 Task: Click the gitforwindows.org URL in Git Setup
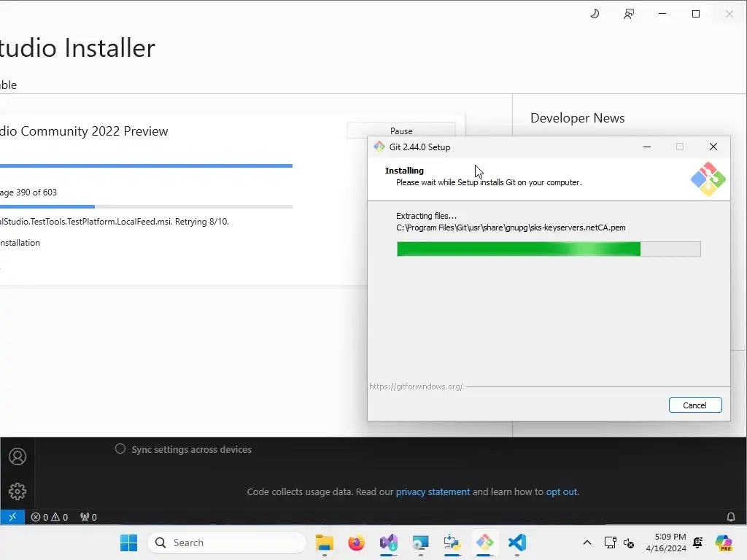(416, 386)
